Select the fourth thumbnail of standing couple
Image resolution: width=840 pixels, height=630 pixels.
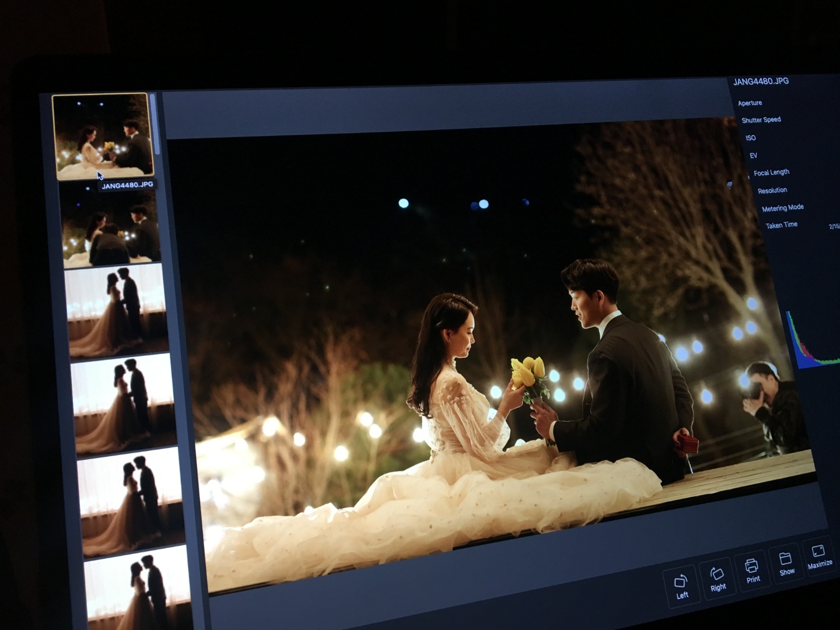pos(124,403)
